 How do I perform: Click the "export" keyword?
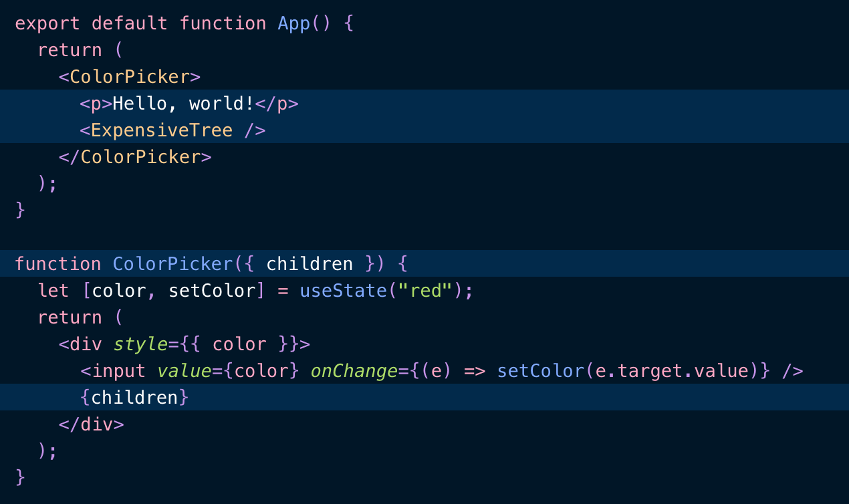point(47,23)
